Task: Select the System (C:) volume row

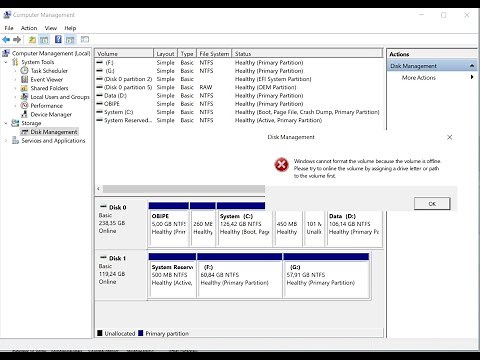Action: pos(239,112)
